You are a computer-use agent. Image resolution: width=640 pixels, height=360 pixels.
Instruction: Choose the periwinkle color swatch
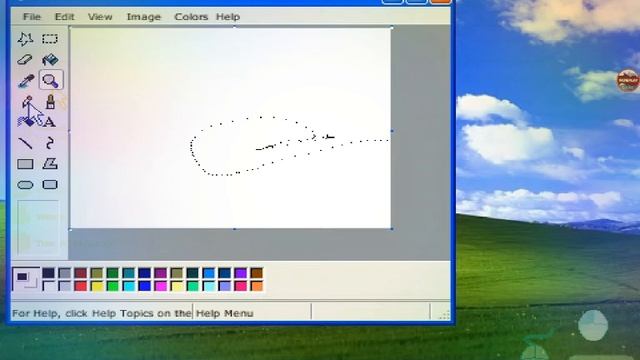coord(225,286)
